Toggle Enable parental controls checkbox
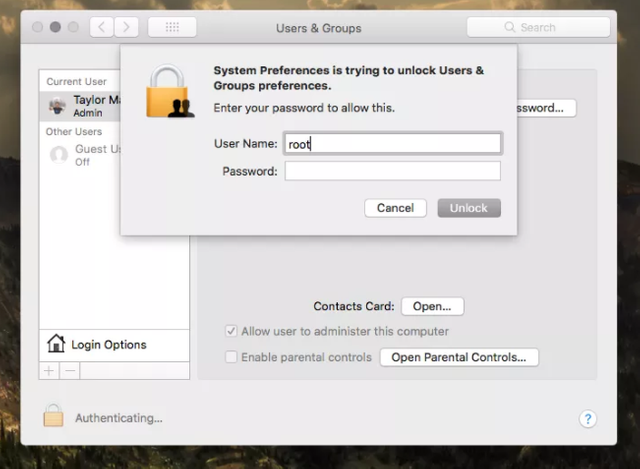 click(x=231, y=357)
